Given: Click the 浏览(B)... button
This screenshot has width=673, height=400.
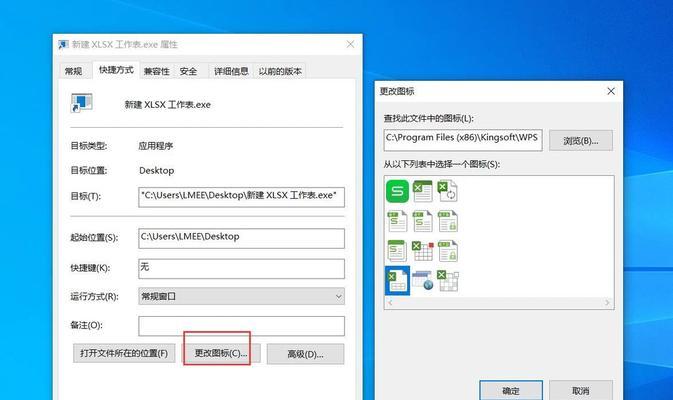Looking at the screenshot, I should (x=581, y=141).
